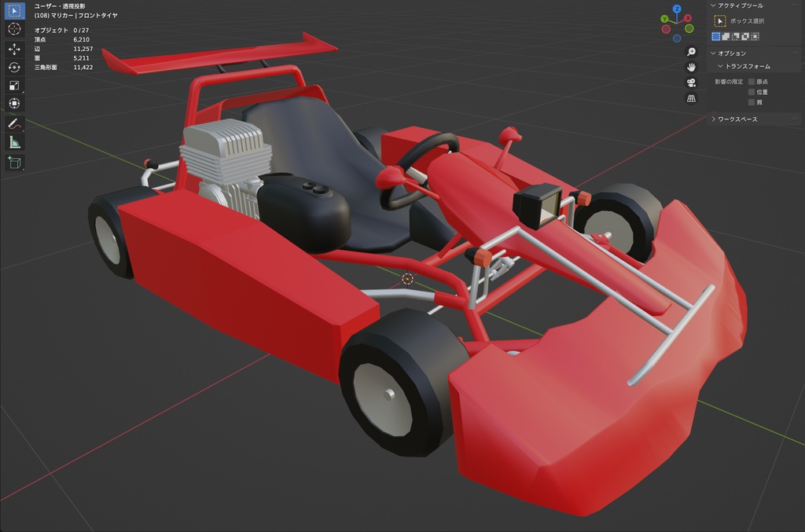
Task: Click the hand Pan view button
Action: [691, 68]
